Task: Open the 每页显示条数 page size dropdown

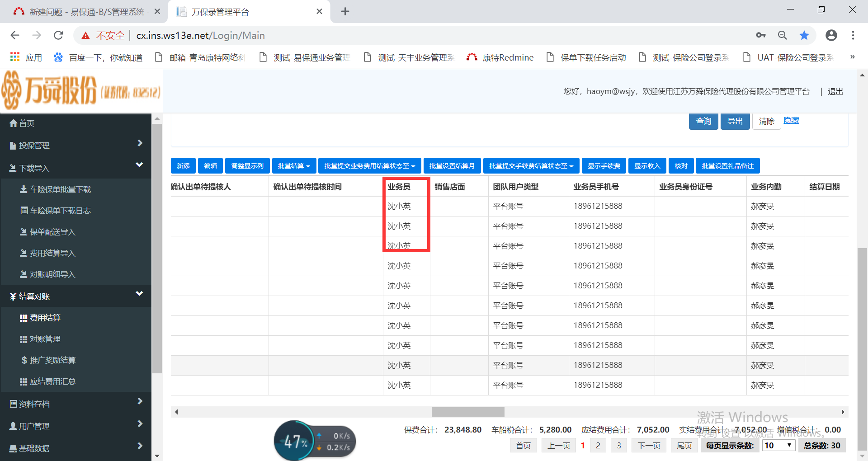Action: [x=778, y=446]
